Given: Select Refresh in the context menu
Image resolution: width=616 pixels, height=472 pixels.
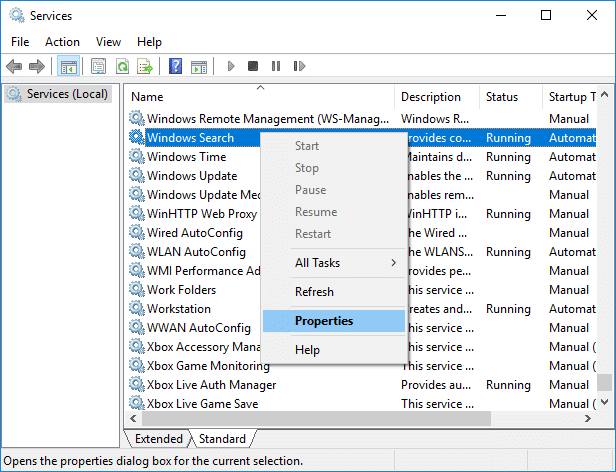Looking at the screenshot, I should pos(314,292).
